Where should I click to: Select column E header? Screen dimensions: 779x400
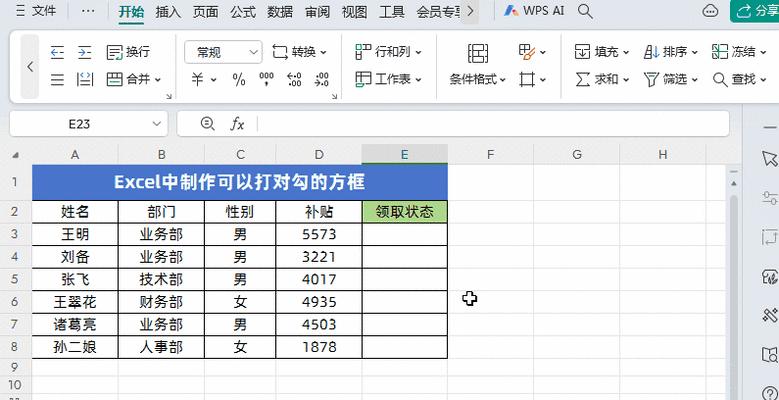coord(404,155)
